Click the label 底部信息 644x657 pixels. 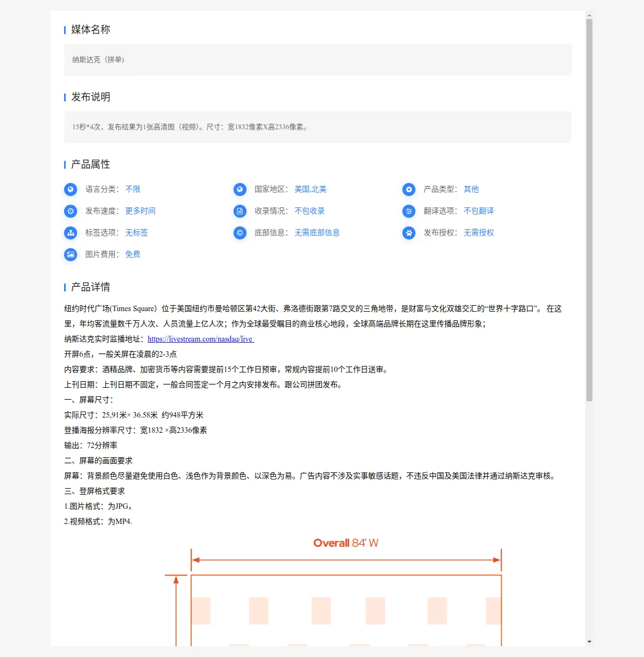272,232
